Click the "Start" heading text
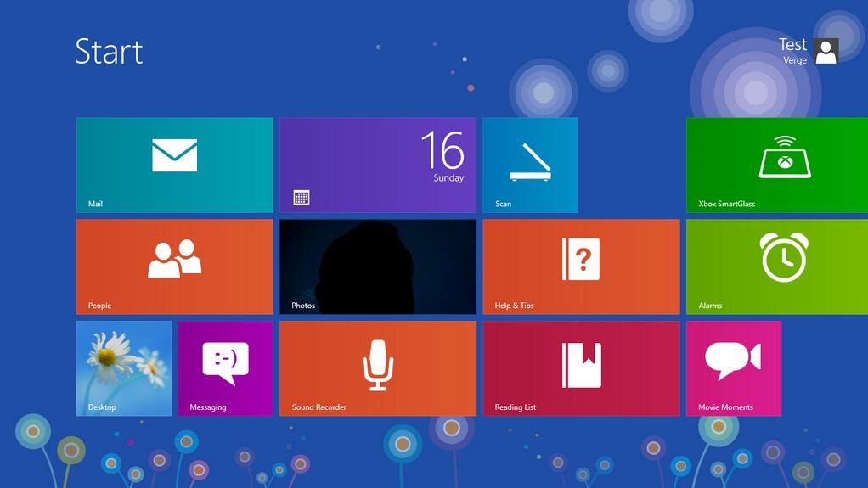This screenshot has height=488, width=868. tap(109, 52)
